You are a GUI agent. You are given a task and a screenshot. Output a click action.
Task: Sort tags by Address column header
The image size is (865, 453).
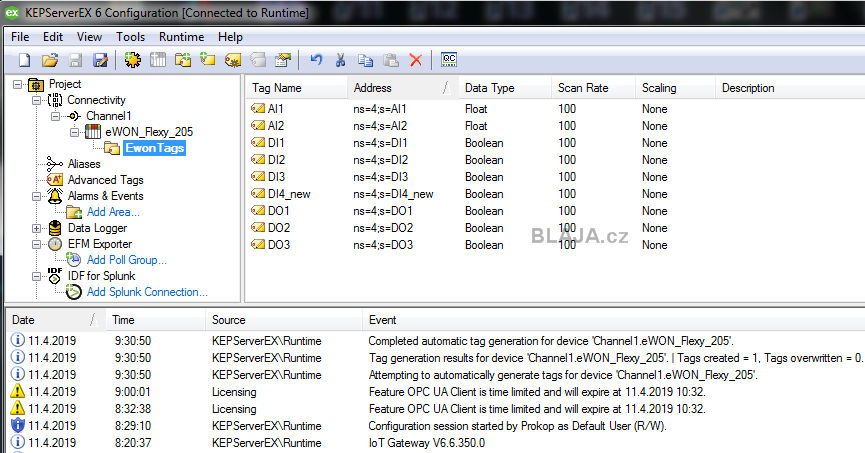pyautogui.click(x=403, y=88)
